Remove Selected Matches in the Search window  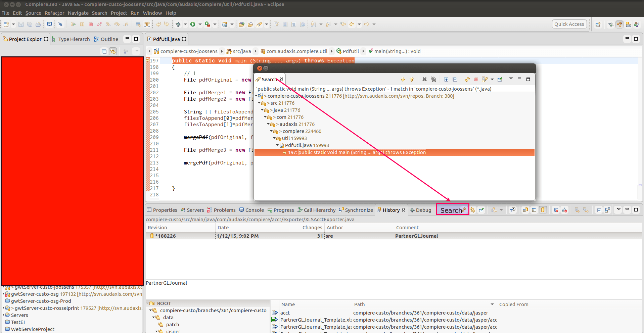pyautogui.click(x=424, y=79)
